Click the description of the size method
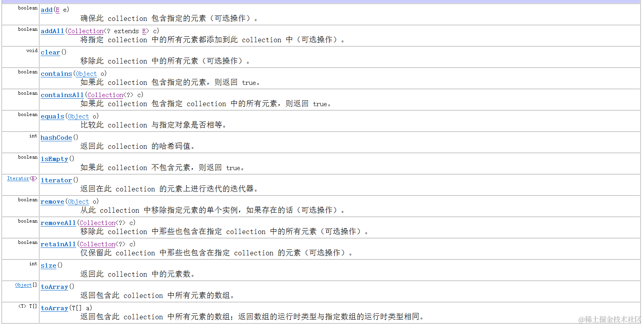Viewport: 644px width, 326px height. click(137, 274)
